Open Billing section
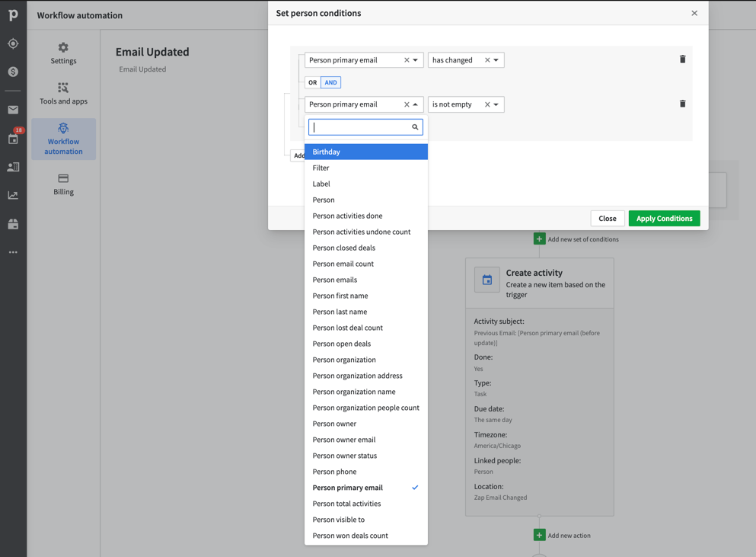 click(x=63, y=184)
